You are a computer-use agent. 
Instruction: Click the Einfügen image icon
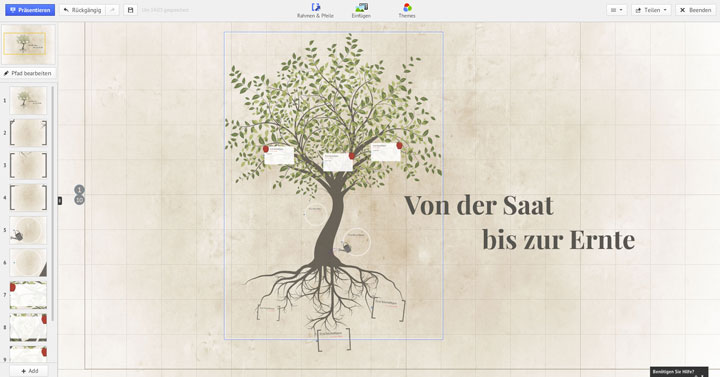coord(361,7)
